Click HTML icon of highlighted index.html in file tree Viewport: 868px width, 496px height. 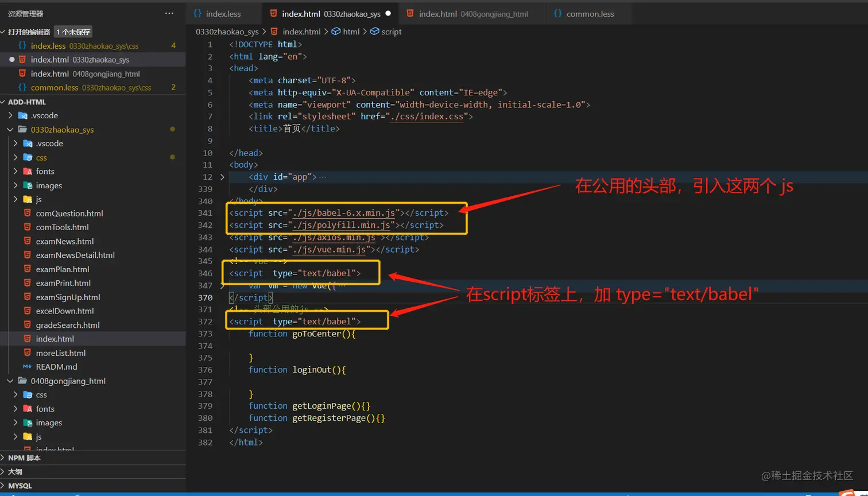click(27, 339)
